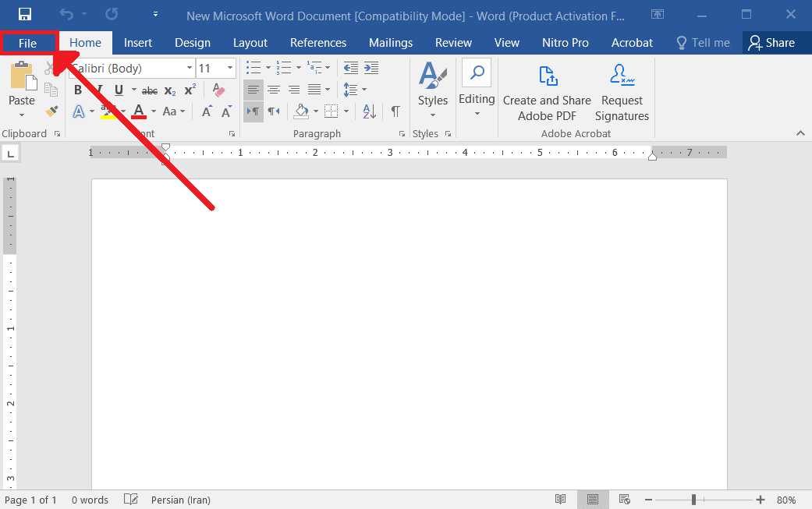Toggle Bold formatting
This screenshot has height=509, width=812.
(x=78, y=90)
